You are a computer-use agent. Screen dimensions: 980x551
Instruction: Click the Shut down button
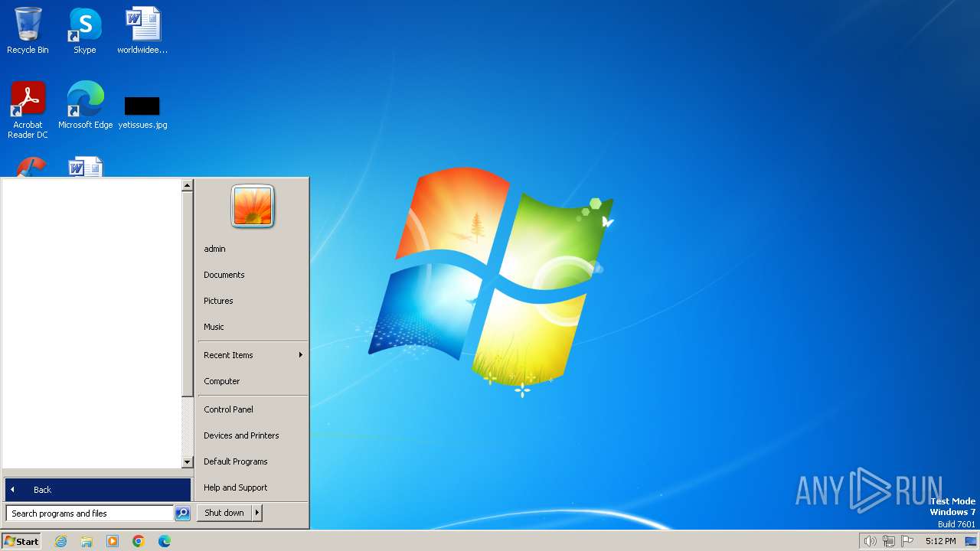point(224,513)
